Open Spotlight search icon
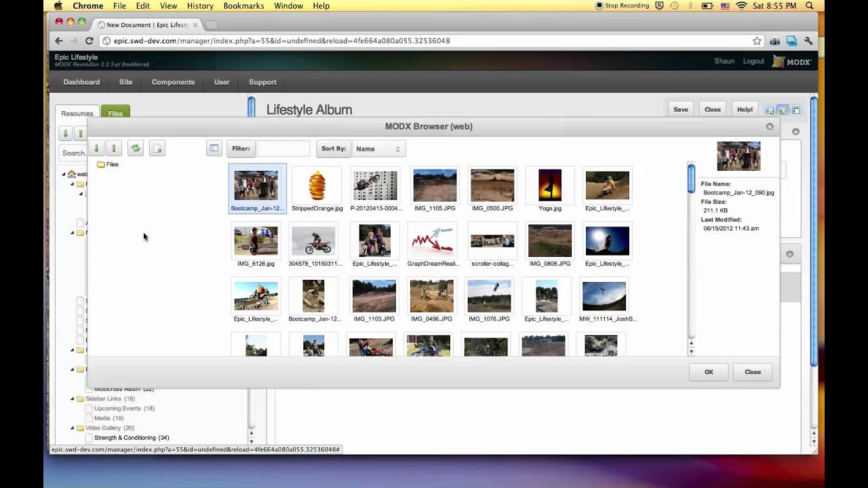Viewport: 868px width, 488px height. tap(810, 6)
